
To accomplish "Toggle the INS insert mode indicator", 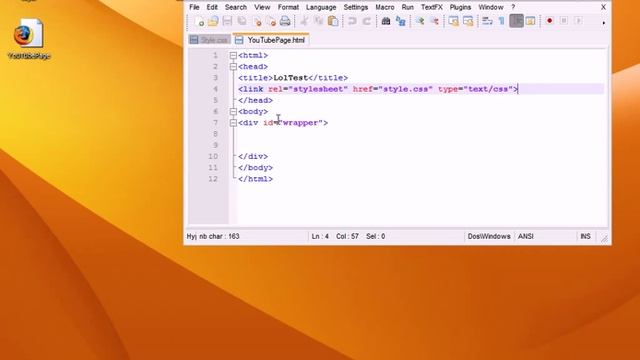I will 585,236.
